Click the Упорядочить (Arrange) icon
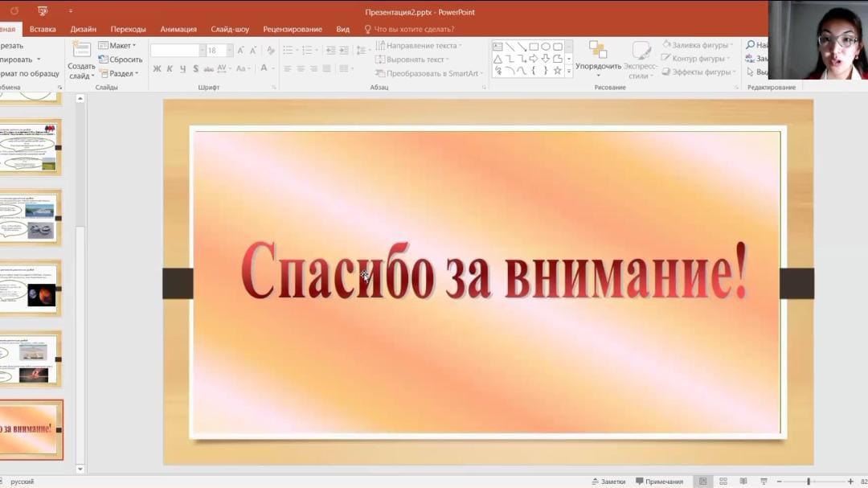This screenshot has width=868, height=488. pos(597,51)
